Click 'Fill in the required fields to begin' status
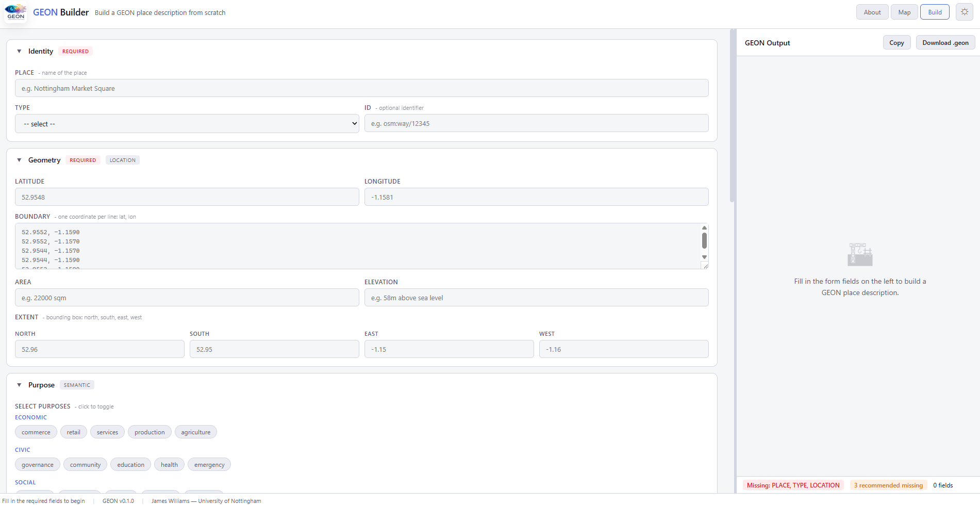Viewport: 980px width, 505px height. [x=44, y=501]
